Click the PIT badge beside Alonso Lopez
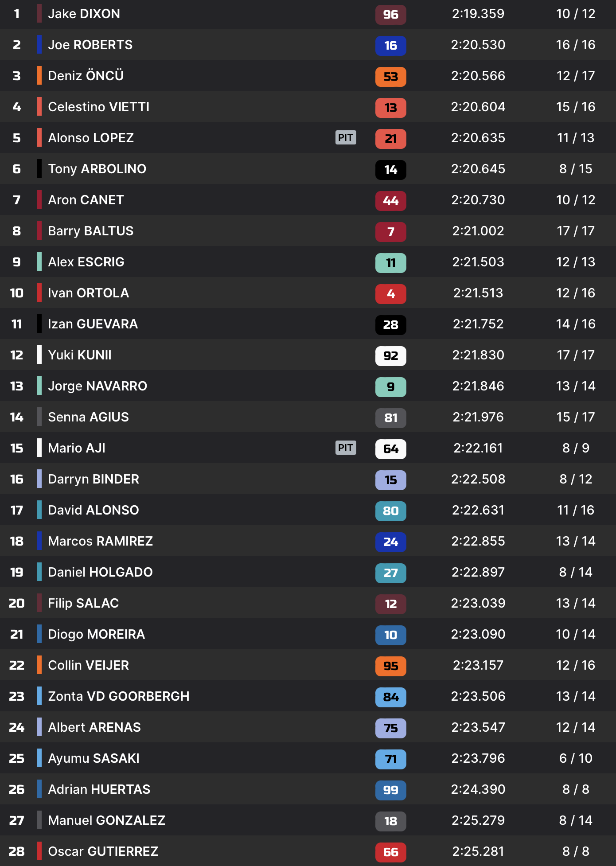The image size is (616, 866). (x=346, y=137)
